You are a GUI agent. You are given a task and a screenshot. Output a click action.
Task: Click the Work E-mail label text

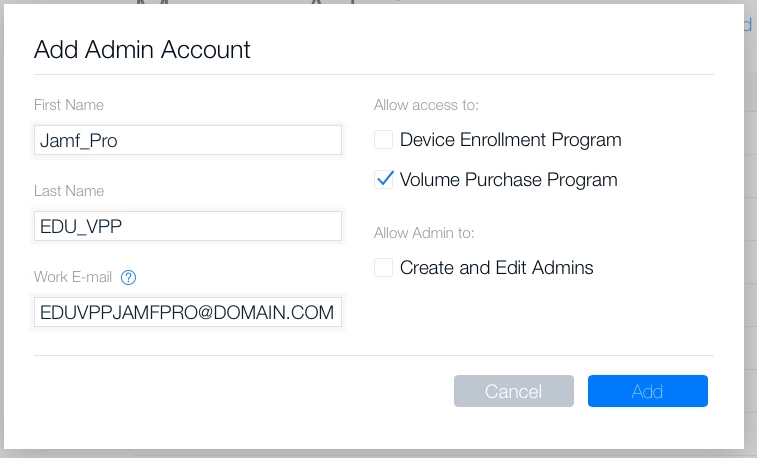(x=73, y=277)
